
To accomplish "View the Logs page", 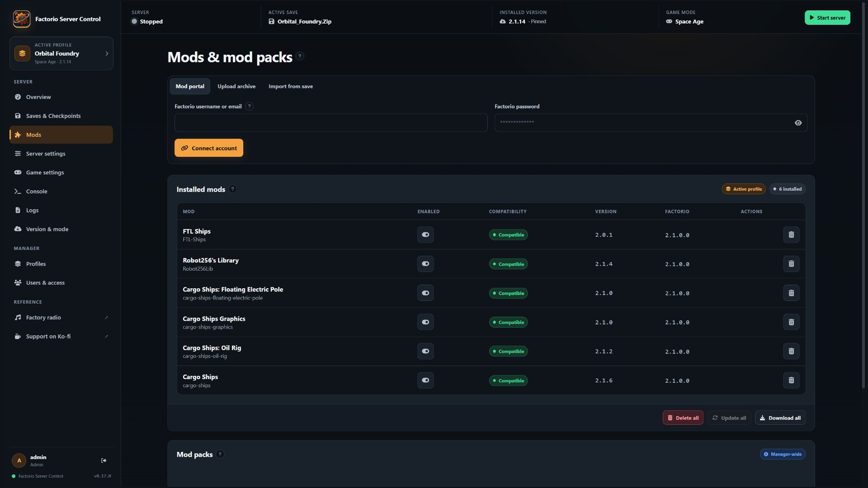I will (x=61, y=211).
